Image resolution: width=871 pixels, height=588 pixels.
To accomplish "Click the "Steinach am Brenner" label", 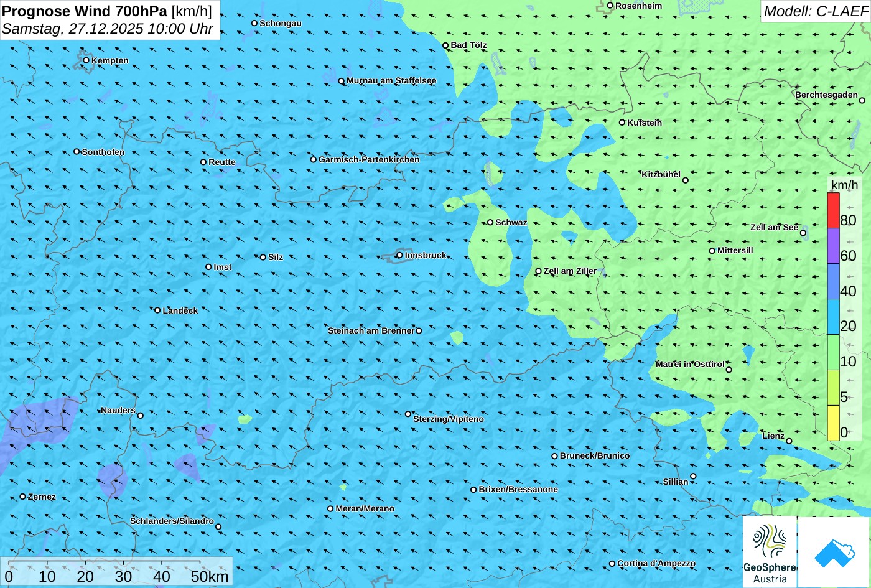I will (x=371, y=330).
